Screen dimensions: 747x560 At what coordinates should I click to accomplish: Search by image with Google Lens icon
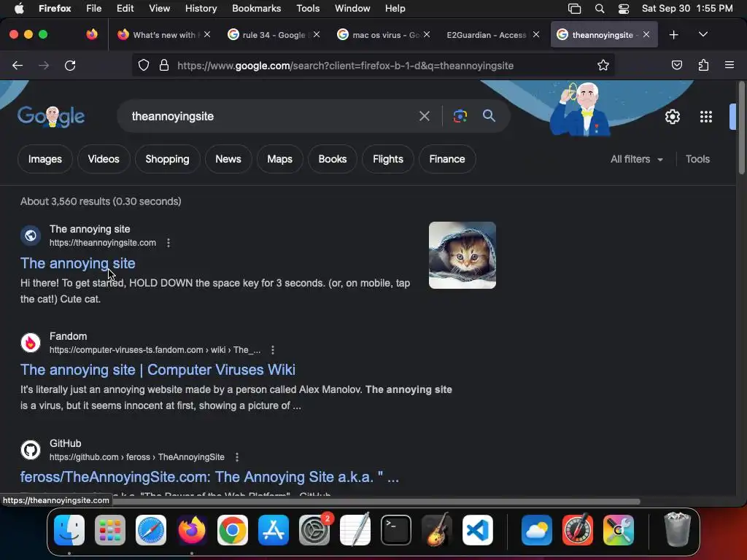point(460,116)
